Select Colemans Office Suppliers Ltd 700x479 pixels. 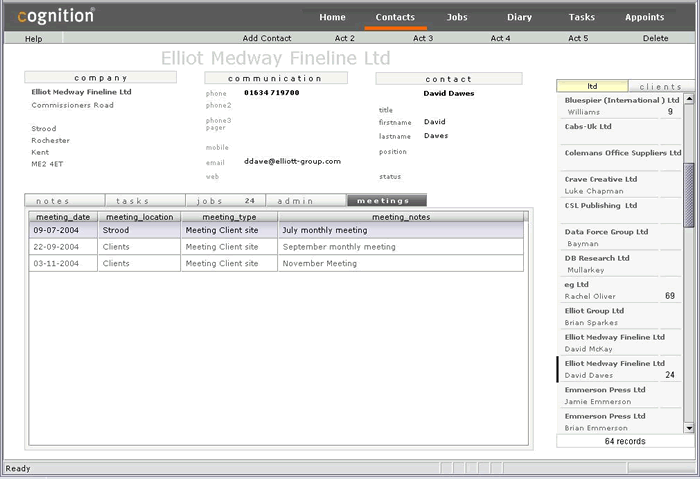click(x=621, y=159)
